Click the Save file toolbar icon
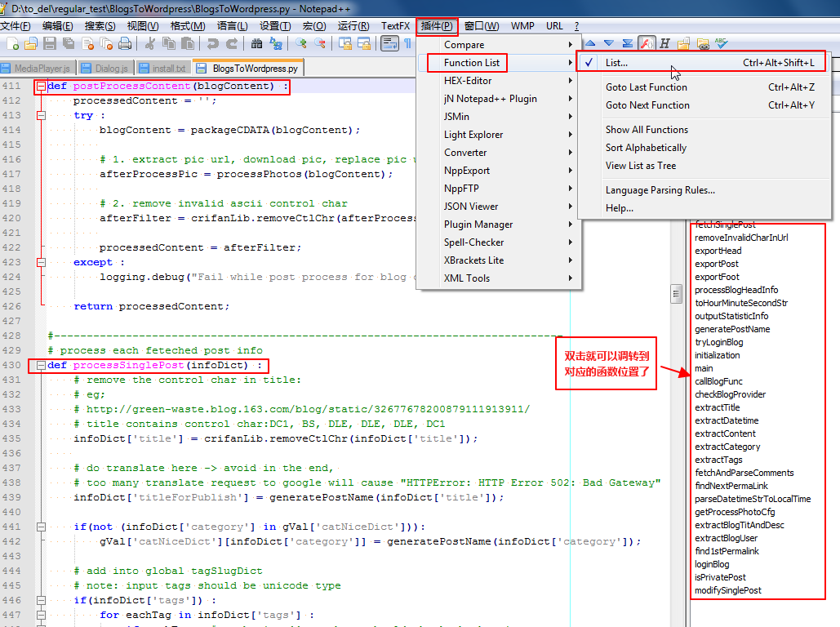The height and width of the screenshot is (627, 840). 50,44
